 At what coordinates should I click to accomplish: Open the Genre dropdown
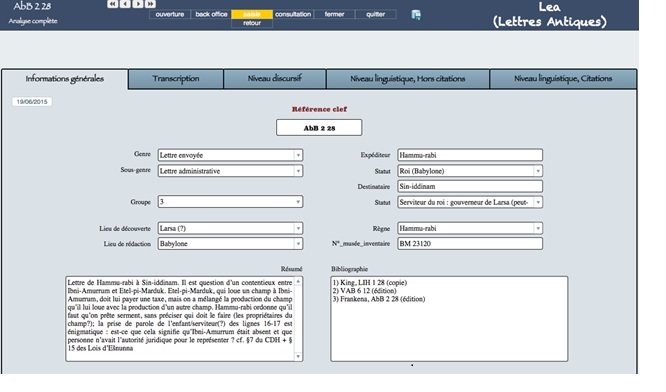point(298,155)
